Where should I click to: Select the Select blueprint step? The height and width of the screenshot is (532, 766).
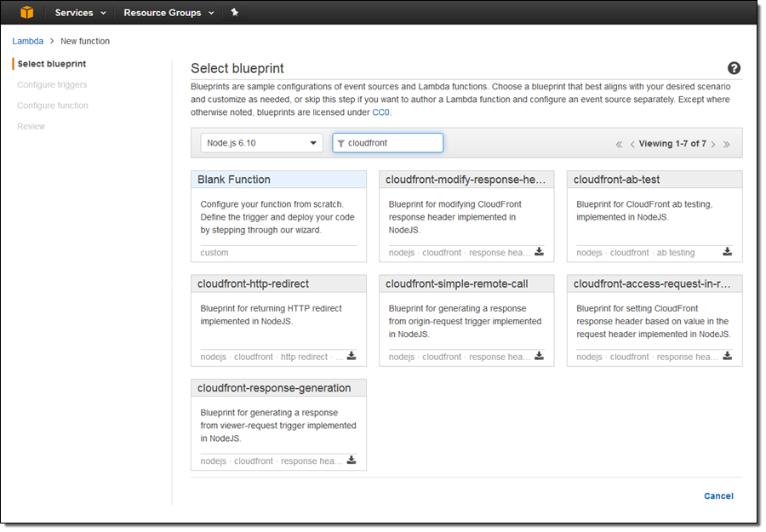coord(51,64)
